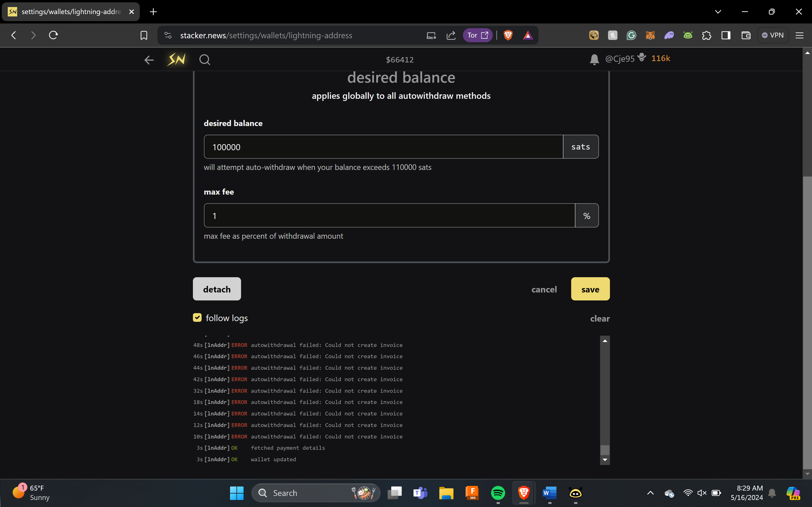Expand the tab search chevron
Image resolution: width=812 pixels, height=507 pixels.
click(x=718, y=12)
